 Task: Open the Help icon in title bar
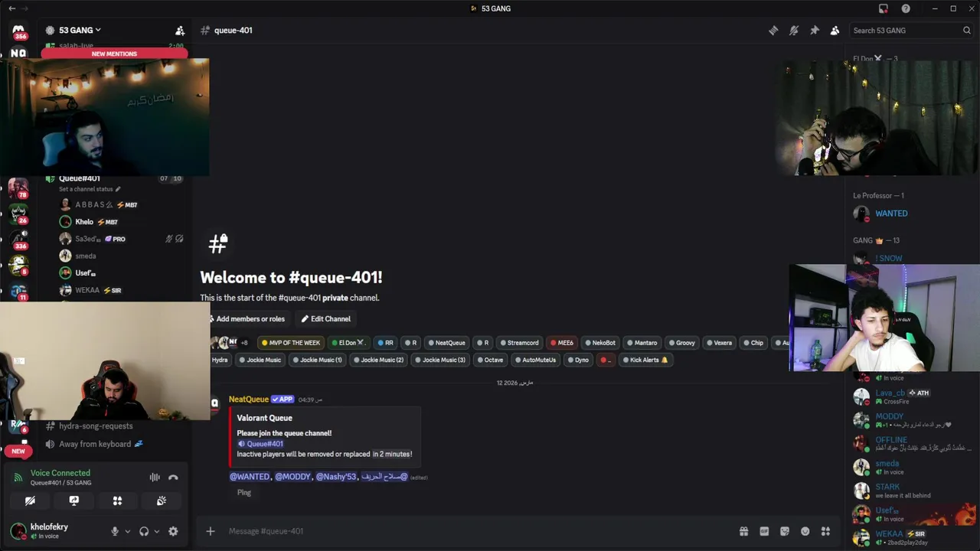pos(906,8)
